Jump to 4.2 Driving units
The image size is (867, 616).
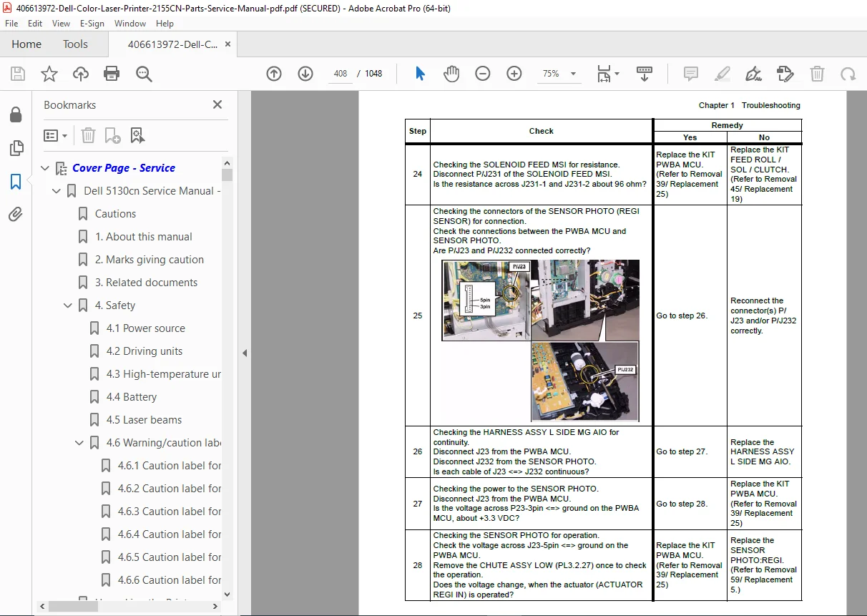point(144,351)
